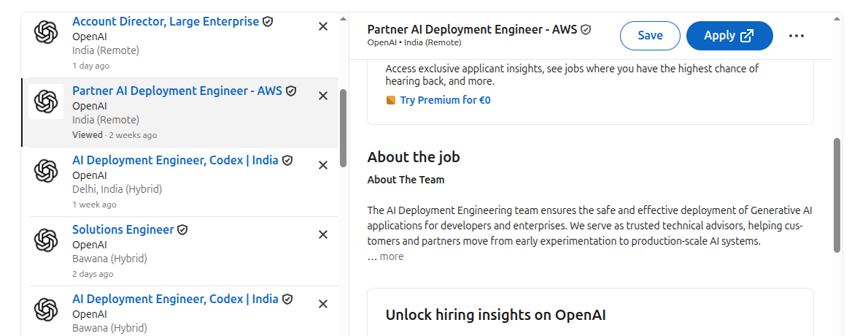
Task: Save this job posting
Action: coord(650,36)
